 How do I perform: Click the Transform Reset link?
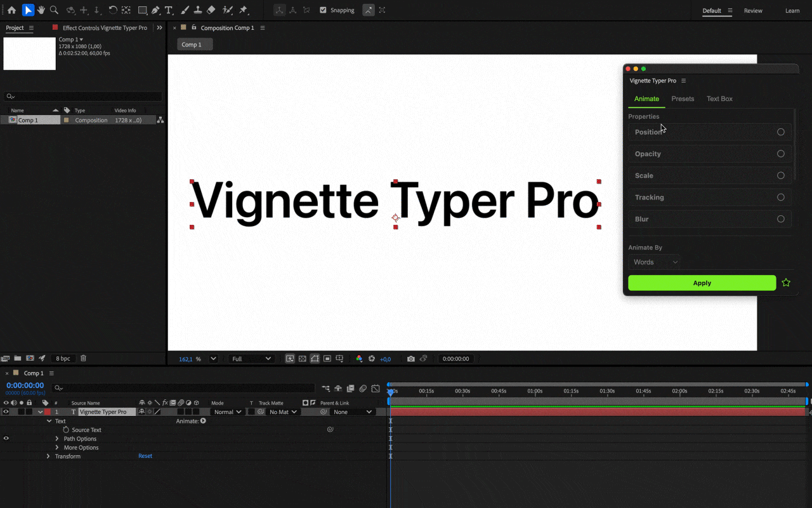click(x=145, y=456)
